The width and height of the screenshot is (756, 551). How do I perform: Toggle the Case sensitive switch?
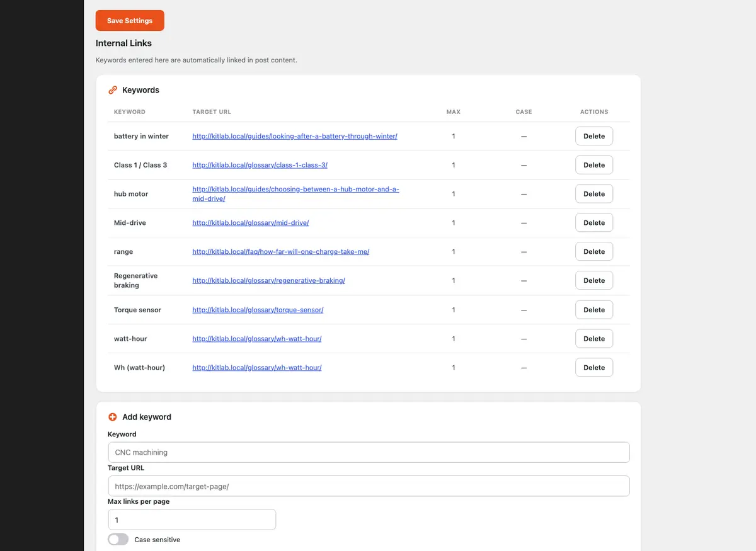(x=118, y=540)
